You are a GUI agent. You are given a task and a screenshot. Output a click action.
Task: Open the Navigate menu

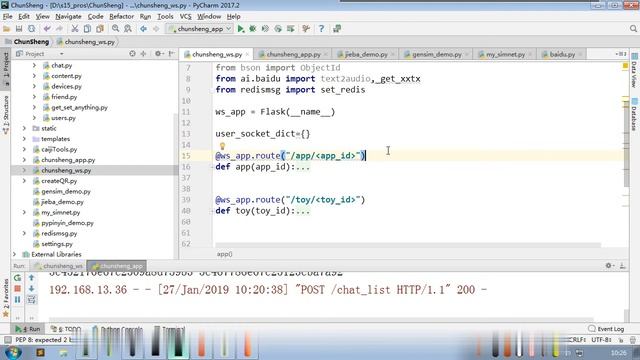click(68, 17)
